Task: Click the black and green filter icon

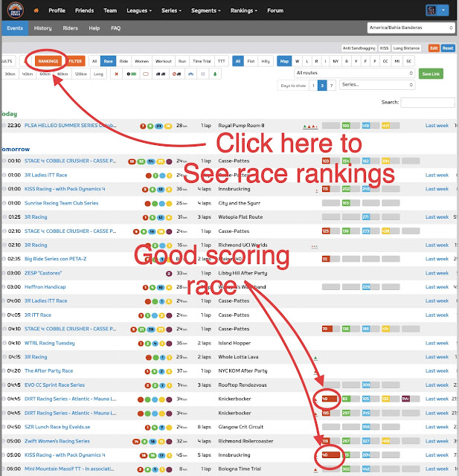Action: point(131,74)
